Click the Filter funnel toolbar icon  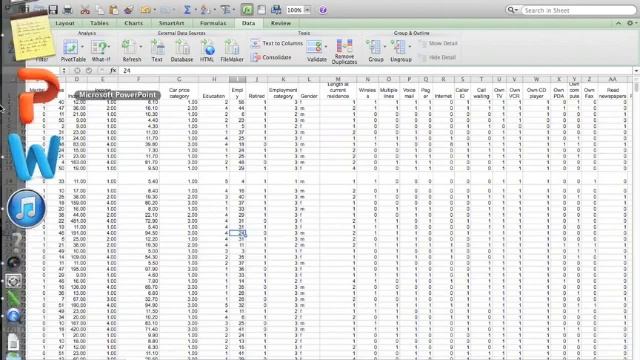coord(225,9)
